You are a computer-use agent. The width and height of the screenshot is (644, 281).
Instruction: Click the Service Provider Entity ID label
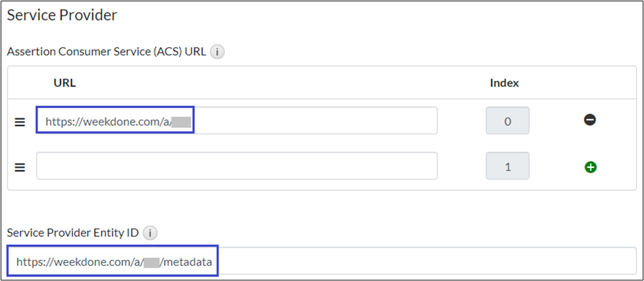coord(73,232)
